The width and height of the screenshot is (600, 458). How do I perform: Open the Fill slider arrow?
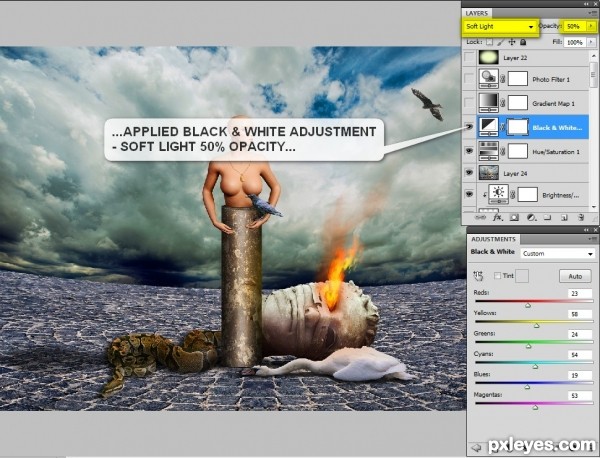click(x=592, y=42)
